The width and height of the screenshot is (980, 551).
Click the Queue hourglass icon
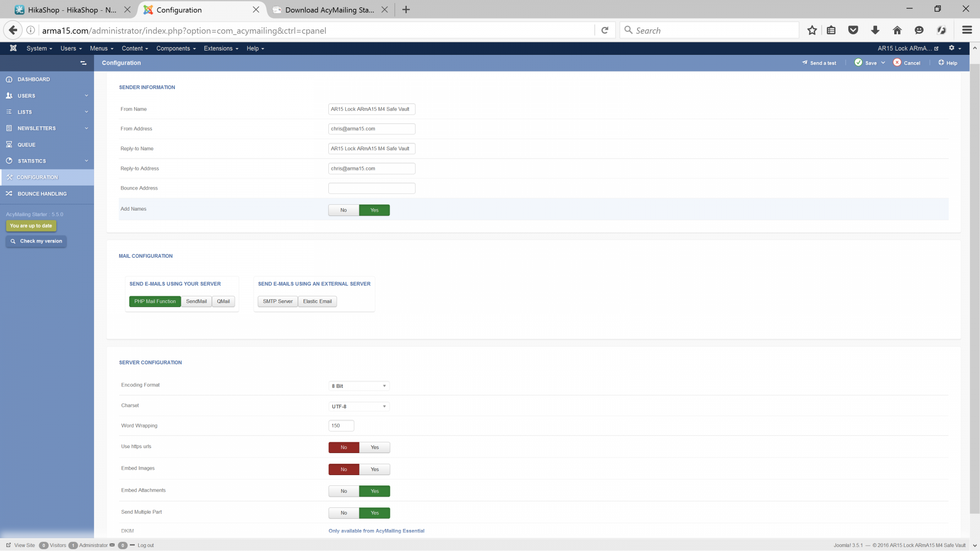[x=9, y=144]
